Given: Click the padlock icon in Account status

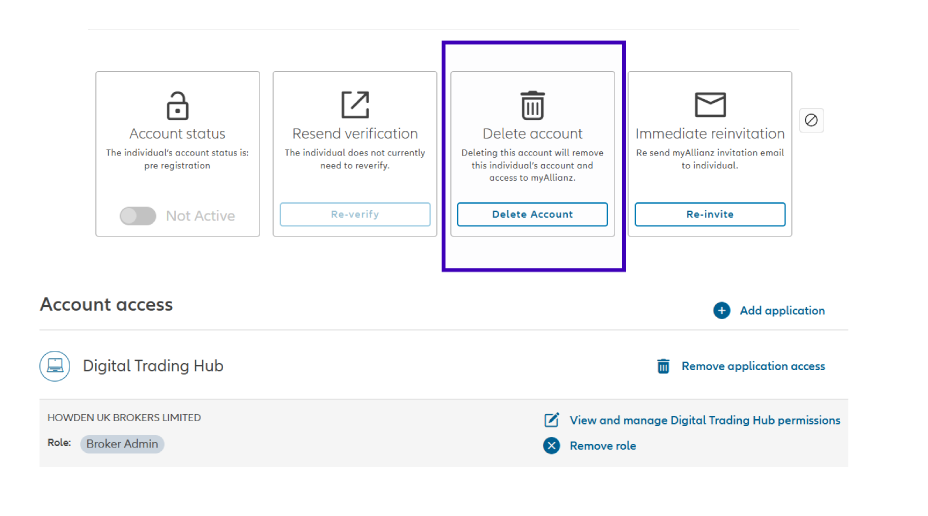Looking at the screenshot, I should (178, 106).
